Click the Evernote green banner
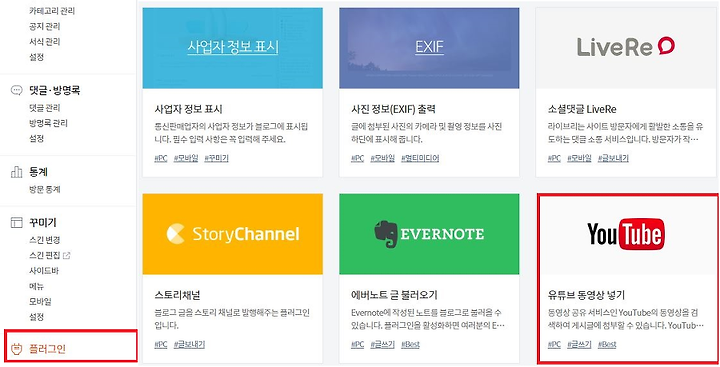This screenshot has width=720, height=367. click(429, 234)
